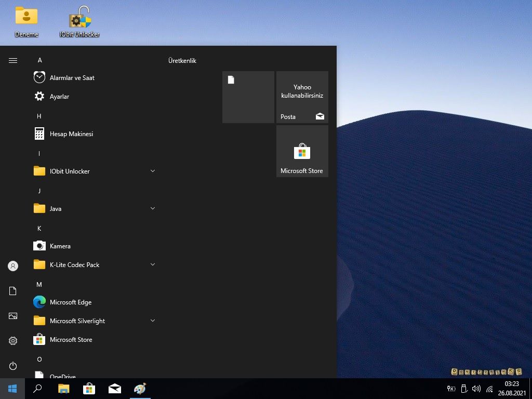Viewport: 532px width, 399px height.
Task: Open the Kamera app
Action: (x=95, y=246)
